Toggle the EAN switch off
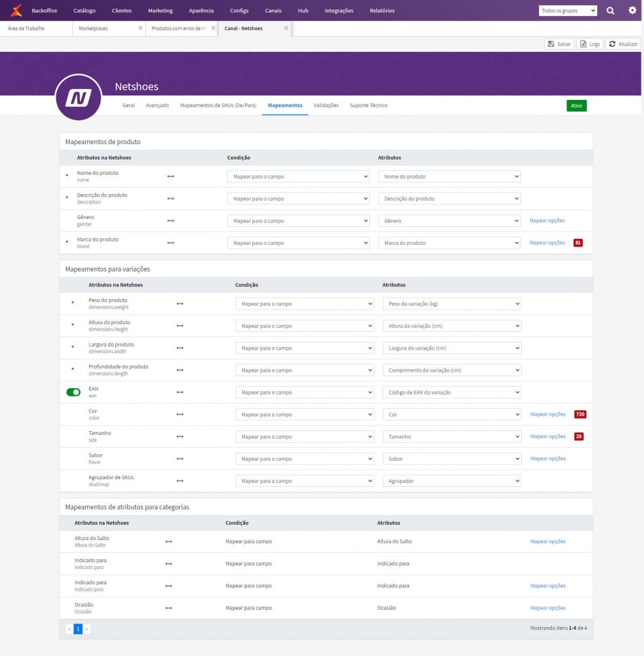This screenshot has width=644, height=656. [74, 393]
